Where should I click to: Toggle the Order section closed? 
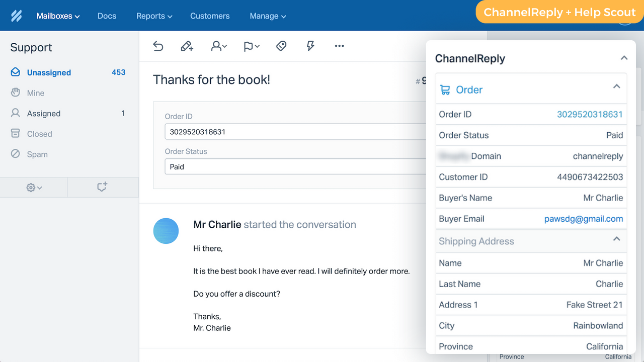(x=617, y=86)
